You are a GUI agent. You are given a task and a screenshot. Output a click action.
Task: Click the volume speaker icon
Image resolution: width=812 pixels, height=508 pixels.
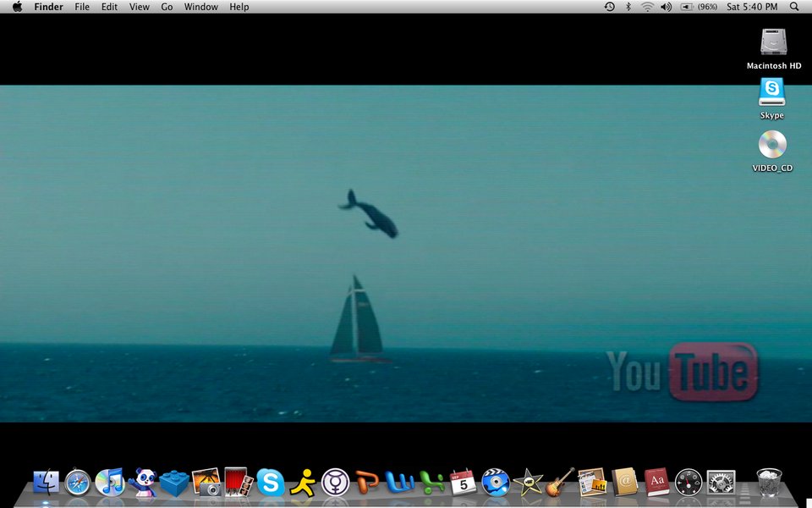667,7
